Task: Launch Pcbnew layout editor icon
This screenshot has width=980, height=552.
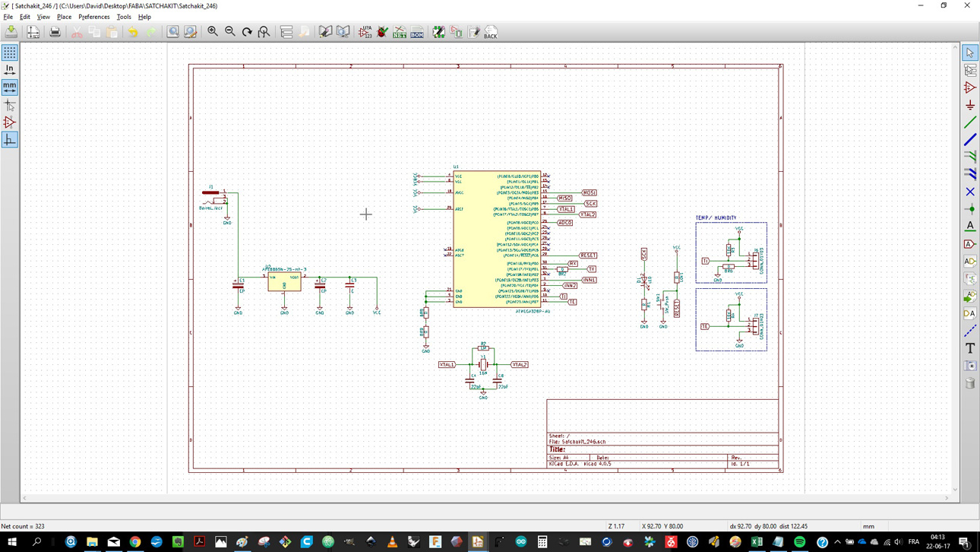Action: (439, 32)
